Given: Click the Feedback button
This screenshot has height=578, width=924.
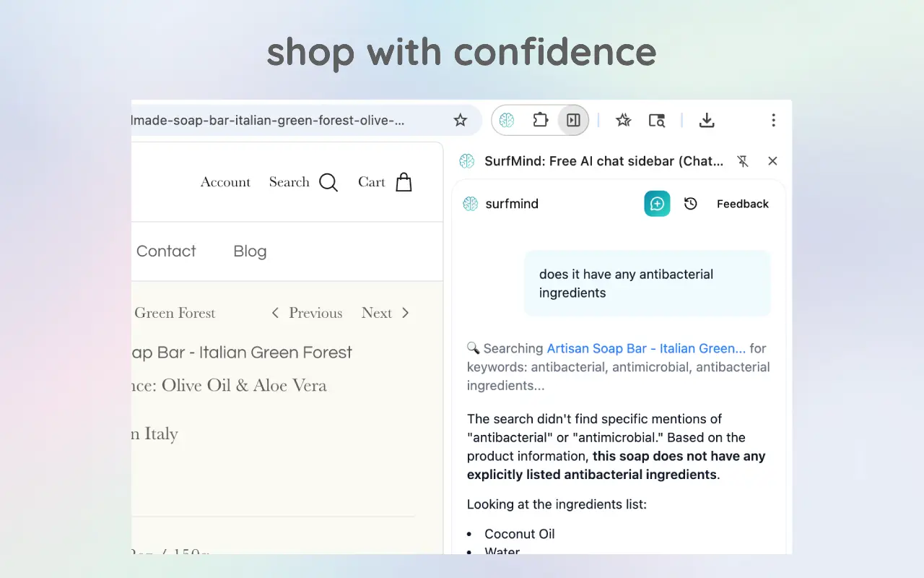Looking at the screenshot, I should [x=743, y=204].
